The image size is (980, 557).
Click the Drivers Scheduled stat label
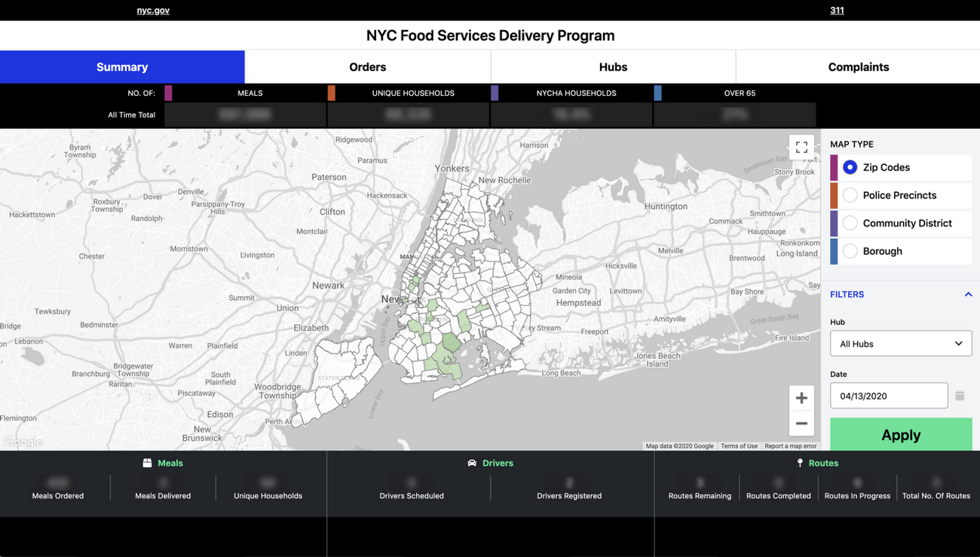pyautogui.click(x=412, y=496)
